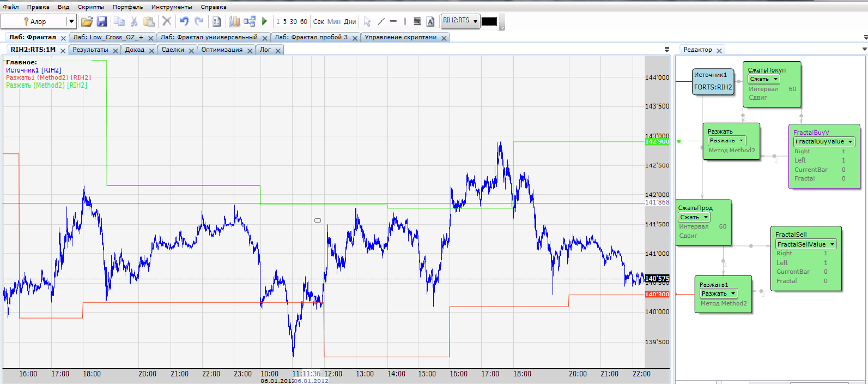Open the Скрипты menu
Screen dimensions: 868x384
(91, 7)
